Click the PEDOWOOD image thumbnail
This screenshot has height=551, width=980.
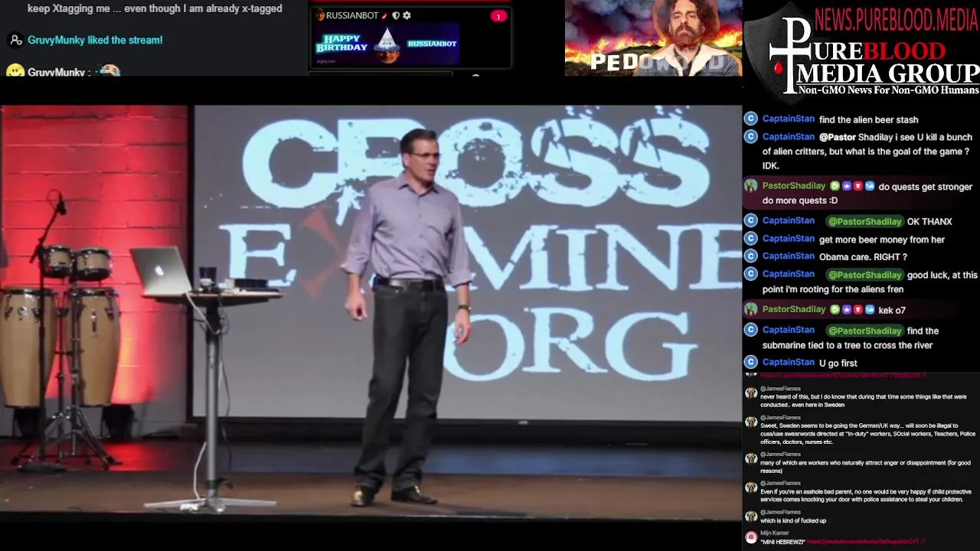point(653,38)
